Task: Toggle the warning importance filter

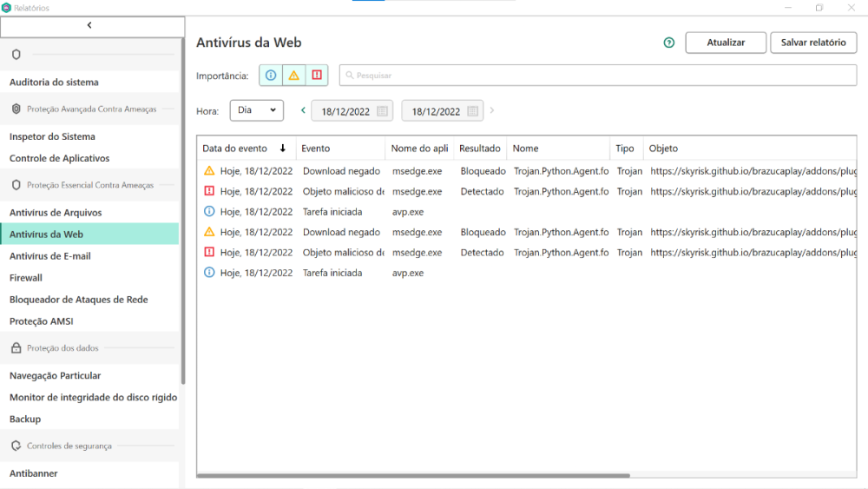Action: click(x=294, y=76)
